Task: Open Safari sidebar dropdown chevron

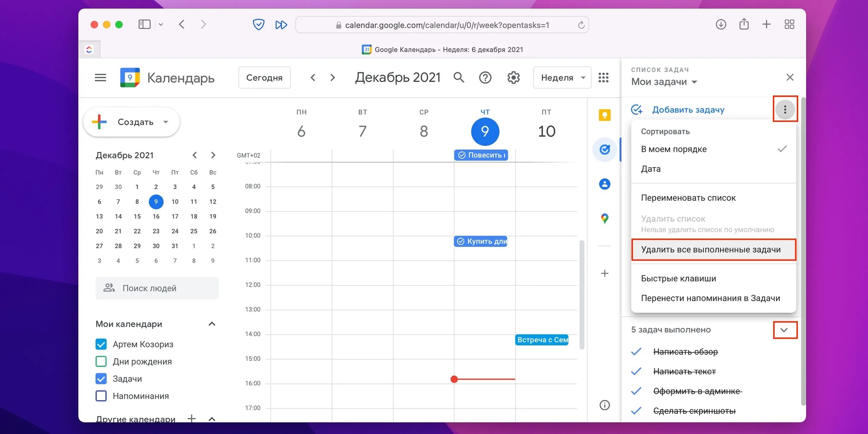Action: pos(161,24)
